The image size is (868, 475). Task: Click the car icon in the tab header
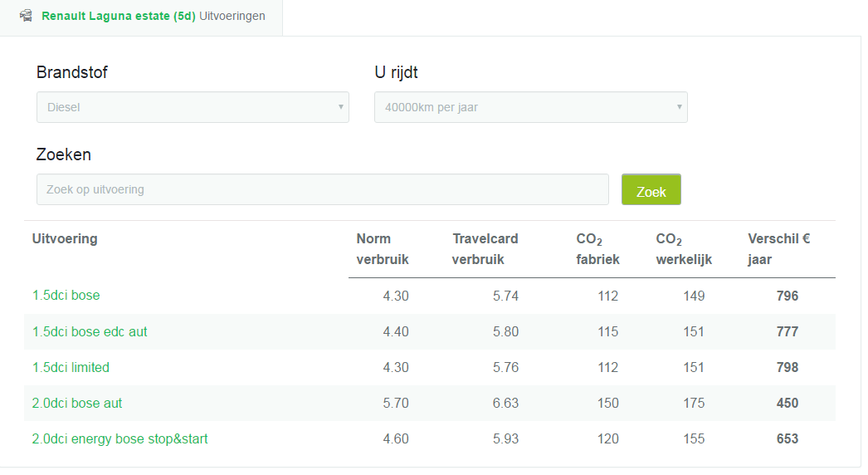[x=27, y=16]
